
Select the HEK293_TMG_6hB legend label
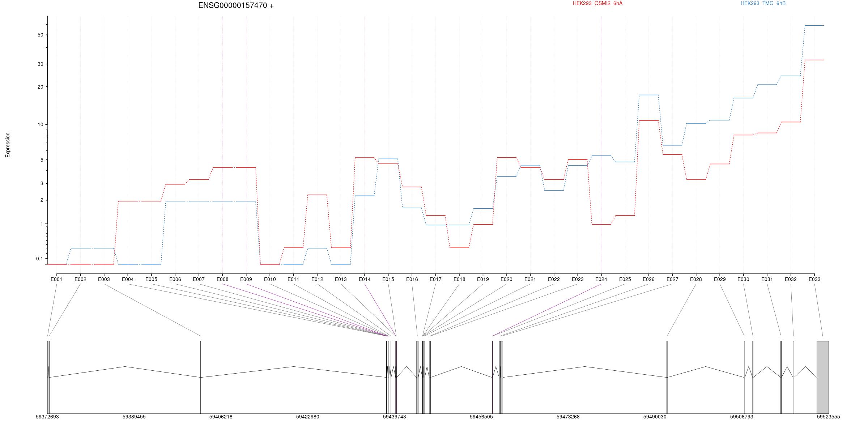coord(763,3)
